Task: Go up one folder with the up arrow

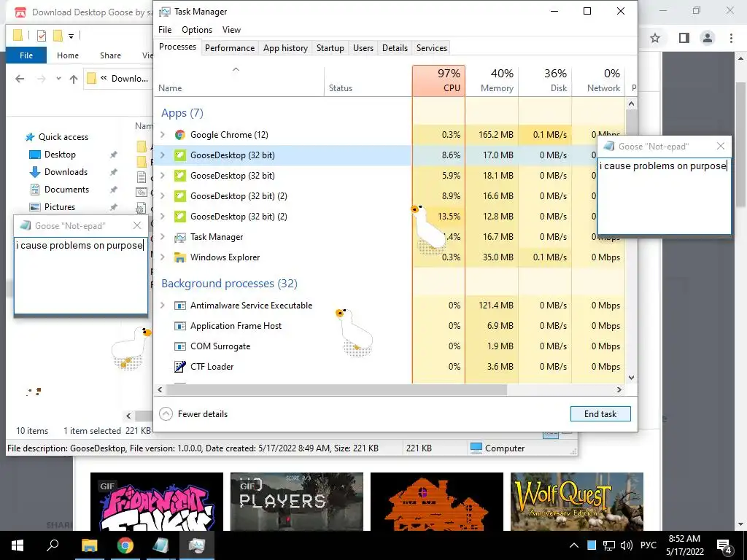Action: point(74,79)
